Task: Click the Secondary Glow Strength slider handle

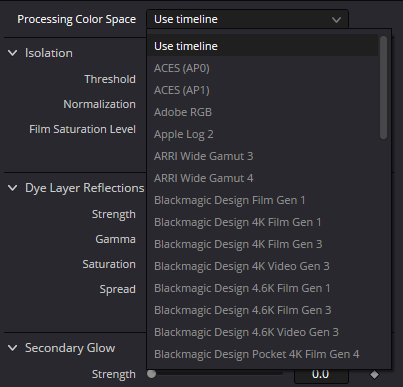Action: pos(152,374)
